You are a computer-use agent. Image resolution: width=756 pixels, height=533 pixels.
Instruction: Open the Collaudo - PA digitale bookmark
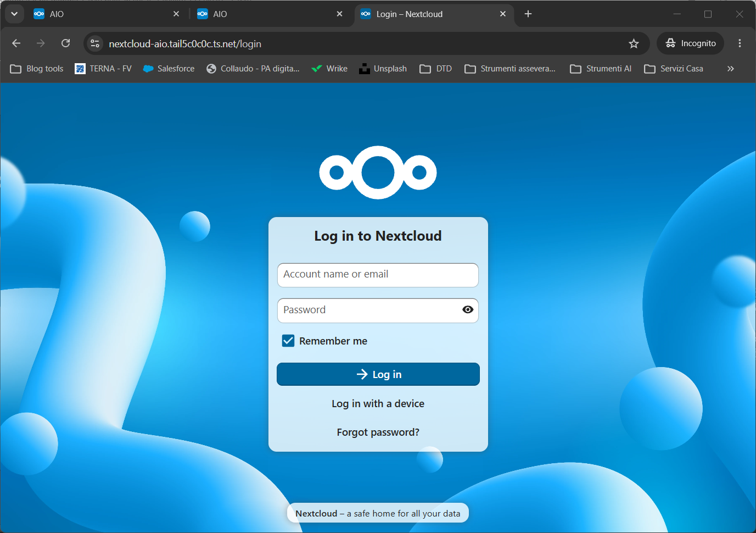tap(253, 69)
